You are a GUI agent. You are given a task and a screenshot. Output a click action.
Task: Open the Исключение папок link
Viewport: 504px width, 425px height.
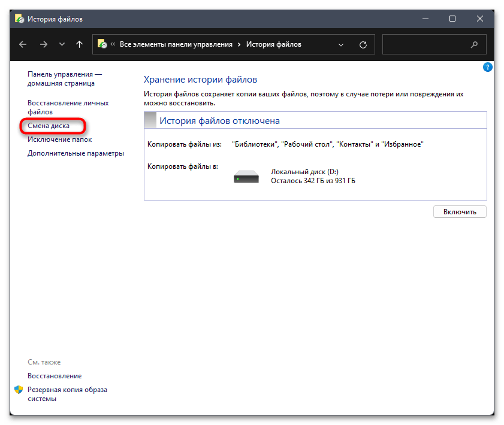click(x=59, y=139)
